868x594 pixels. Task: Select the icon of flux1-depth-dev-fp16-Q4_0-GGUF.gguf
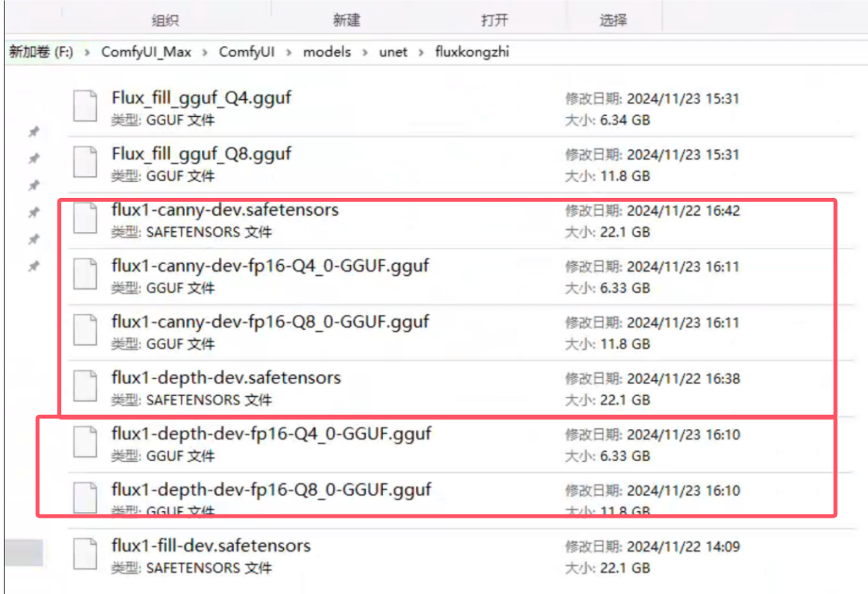[86, 443]
